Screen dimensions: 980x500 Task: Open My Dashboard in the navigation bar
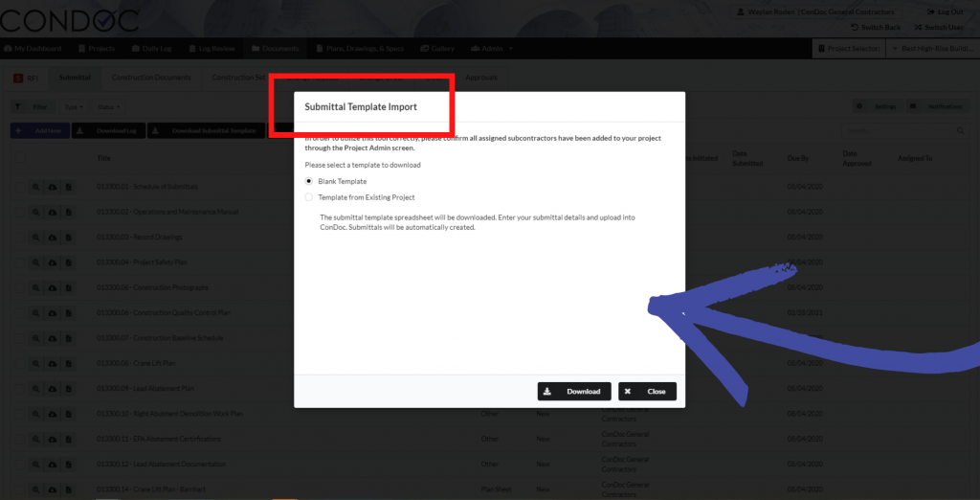(33, 48)
